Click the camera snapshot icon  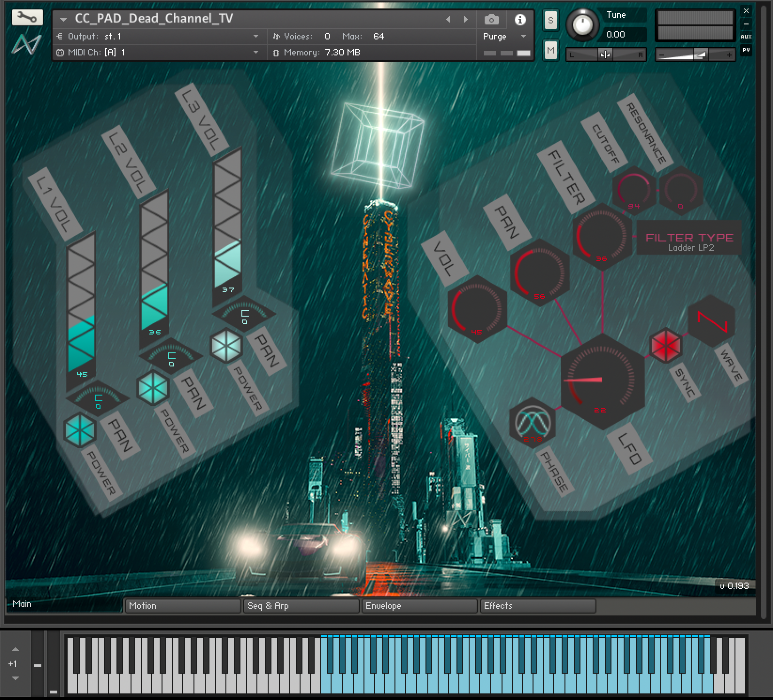(x=491, y=19)
